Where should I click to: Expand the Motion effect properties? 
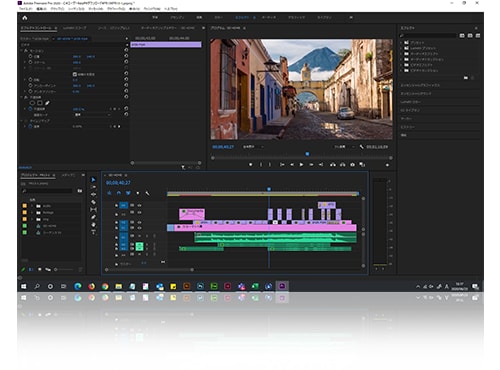point(22,51)
